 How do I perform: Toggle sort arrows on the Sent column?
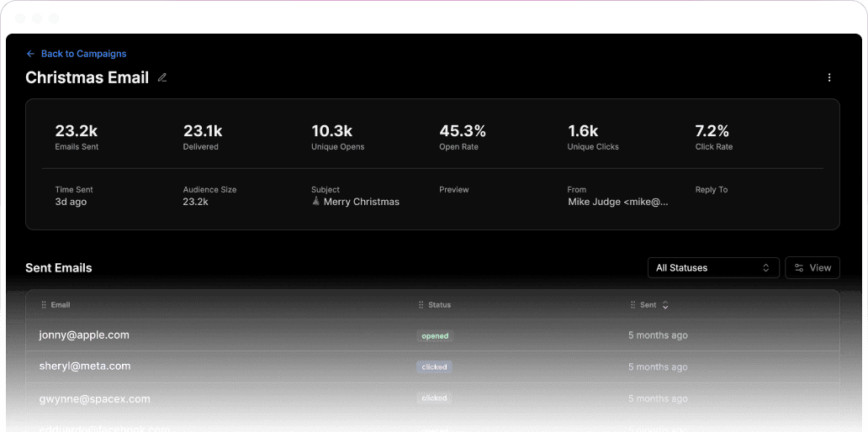click(x=665, y=305)
